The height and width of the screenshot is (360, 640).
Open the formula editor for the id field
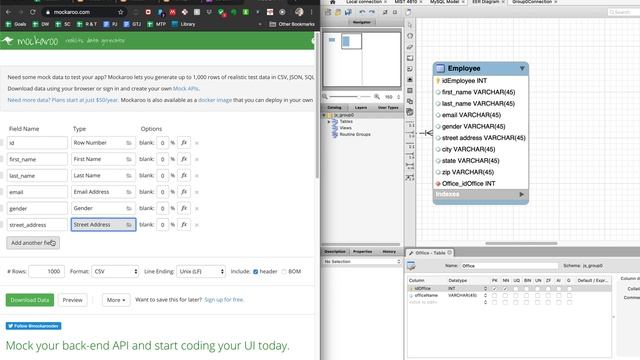[184, 143]
